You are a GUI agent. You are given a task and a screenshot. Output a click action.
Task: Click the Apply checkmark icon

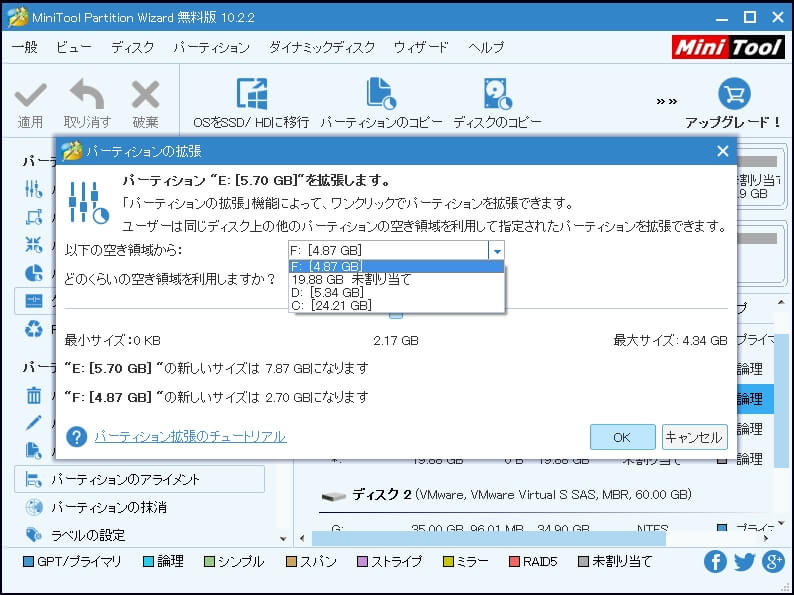click(30, 95)
